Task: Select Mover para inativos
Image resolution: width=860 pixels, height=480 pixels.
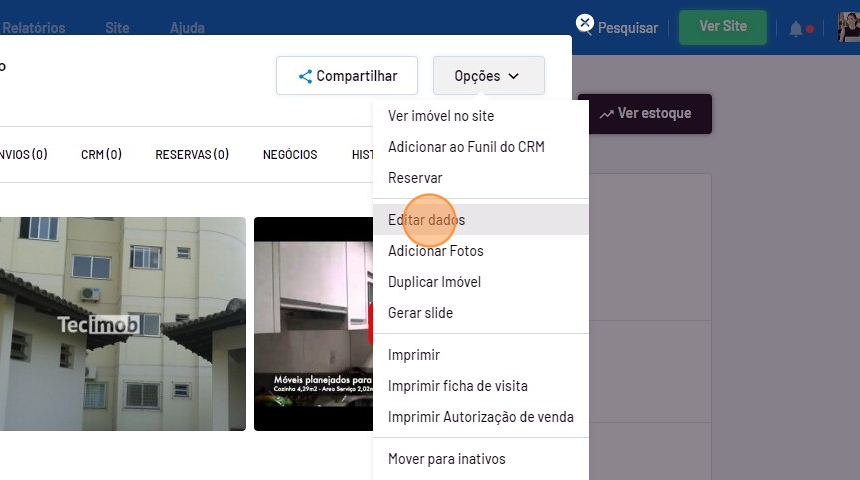Action: point(447,459)
